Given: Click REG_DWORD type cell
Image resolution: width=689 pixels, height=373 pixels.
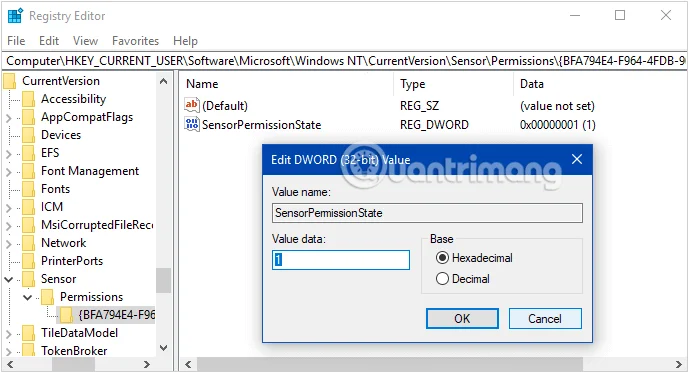Looking at the screenshot, I should tap(434, 125).
